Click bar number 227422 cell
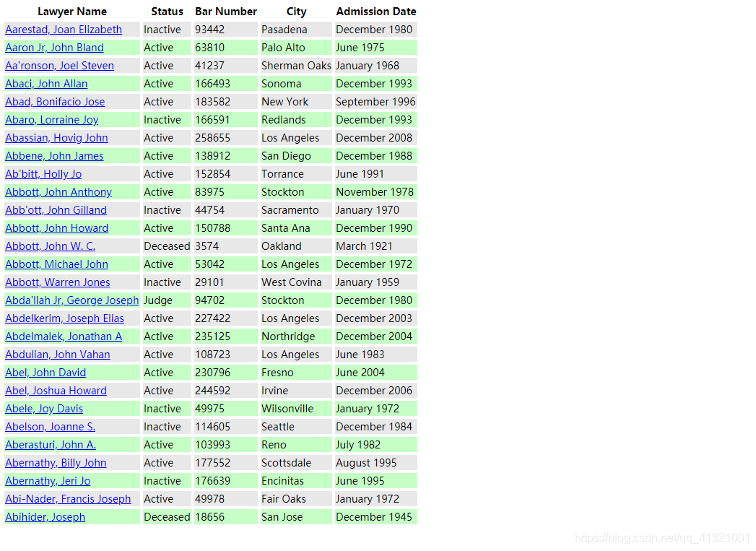 tap(225, 318)
